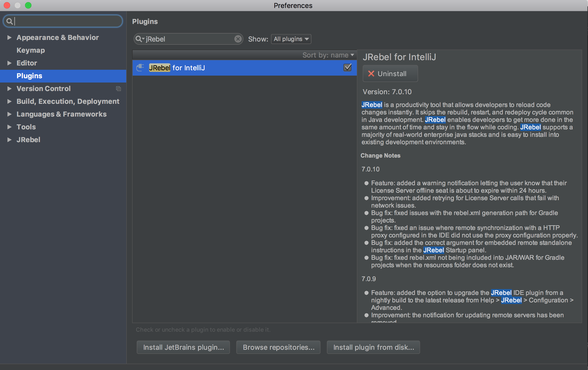Click the 7.0.10 change notes heading

pyautogui.click(x=370, y=169)
